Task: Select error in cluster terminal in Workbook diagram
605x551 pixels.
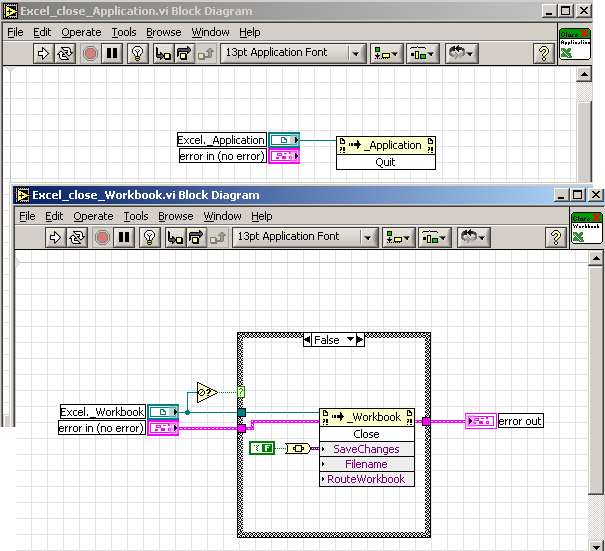Action: point(163,428)
